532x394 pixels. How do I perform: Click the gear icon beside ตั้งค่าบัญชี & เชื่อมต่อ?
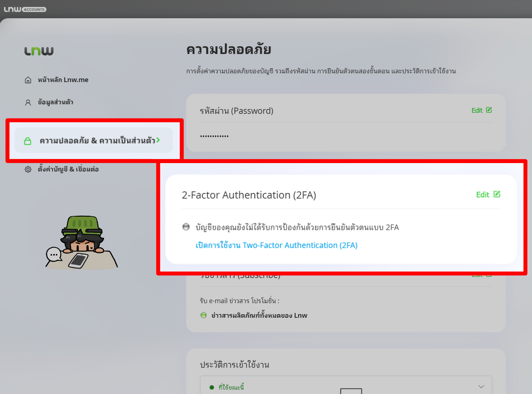[x=28, y=169]
